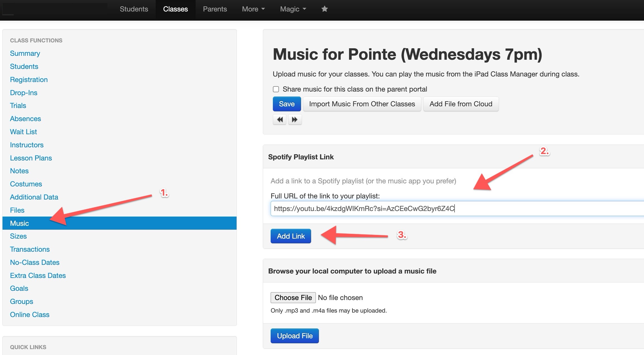This screenshot has height=355, width=644.
Task: Enable sharing music on the parent portal
Action: (x=276, y=89)
